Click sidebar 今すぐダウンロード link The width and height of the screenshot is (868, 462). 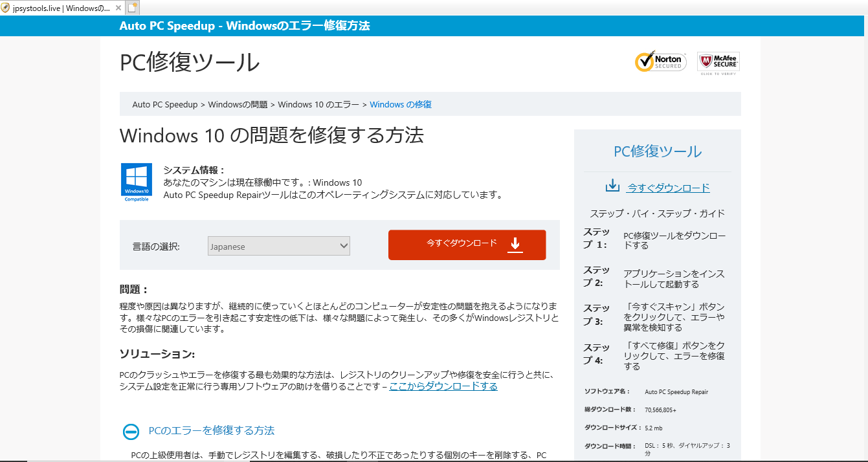(x=669, y=188)
